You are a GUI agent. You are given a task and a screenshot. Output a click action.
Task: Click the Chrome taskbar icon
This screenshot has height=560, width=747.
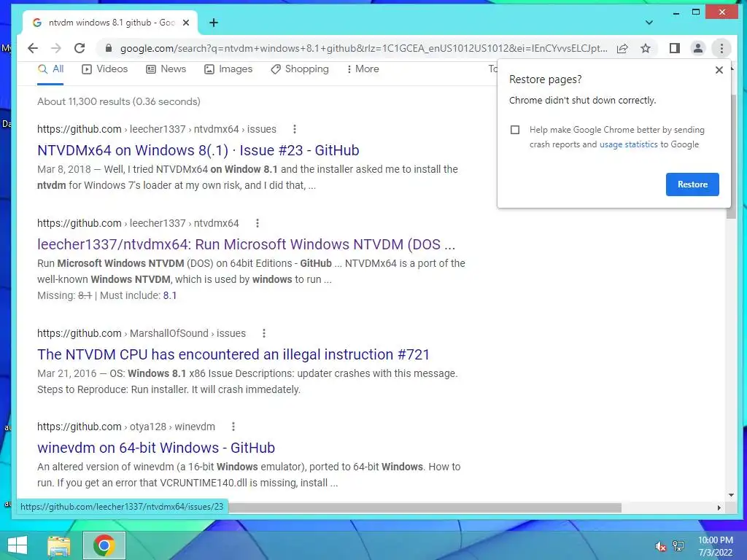click(104, 545)
